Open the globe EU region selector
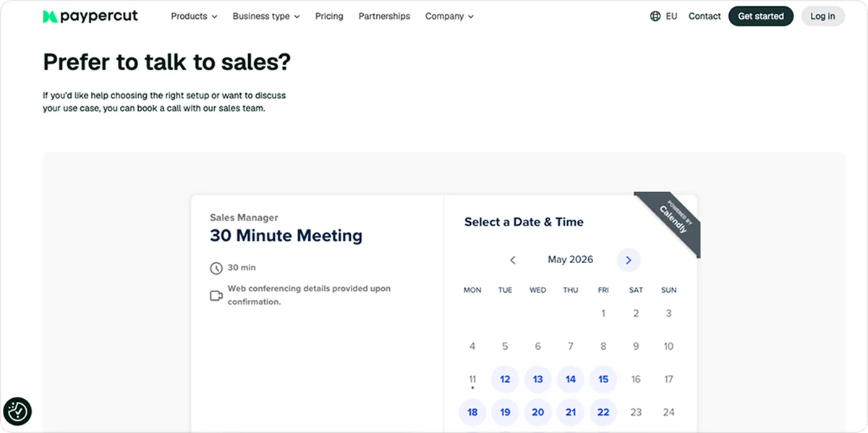Image resolution: width=868 pixels, height=433 pixels. click(x=663, y=16)
